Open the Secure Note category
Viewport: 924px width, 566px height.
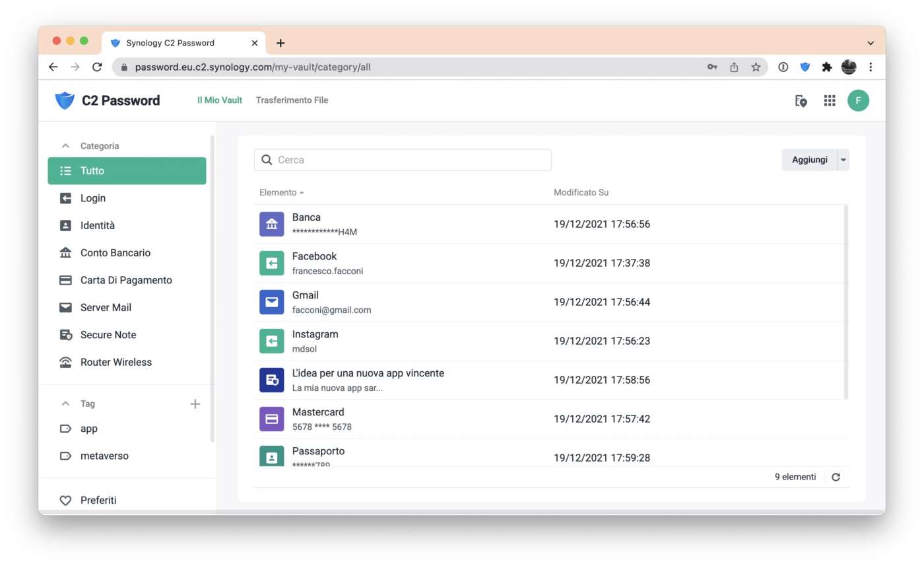(x=108, y=334)
